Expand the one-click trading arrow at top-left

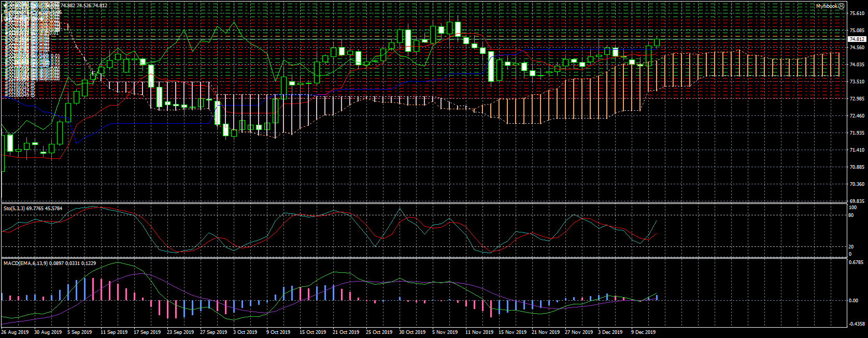[x=3, y=5]
